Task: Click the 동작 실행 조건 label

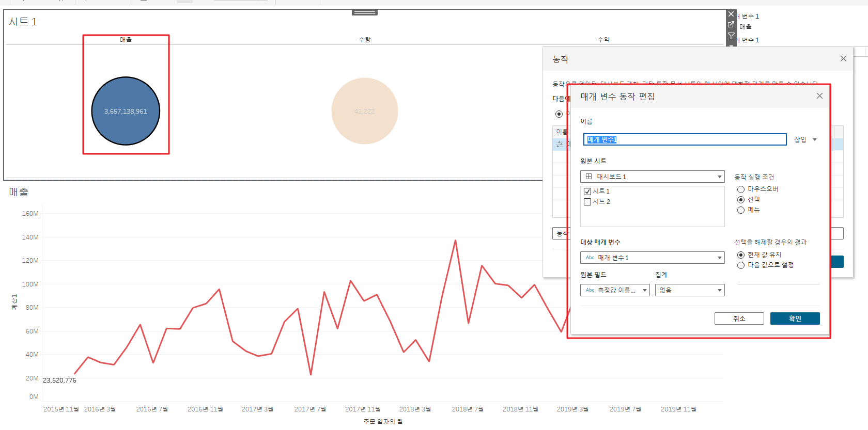Action: pos(754,177)
